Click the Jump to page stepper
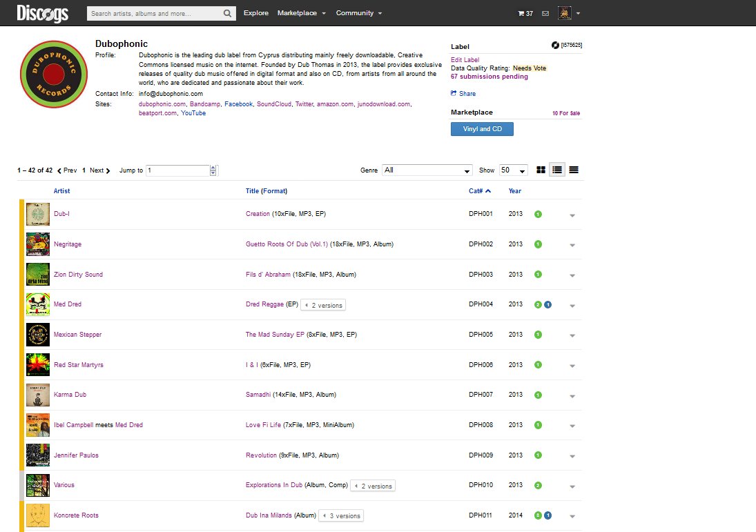Screen dimensions: 756x532 point(213,170)
